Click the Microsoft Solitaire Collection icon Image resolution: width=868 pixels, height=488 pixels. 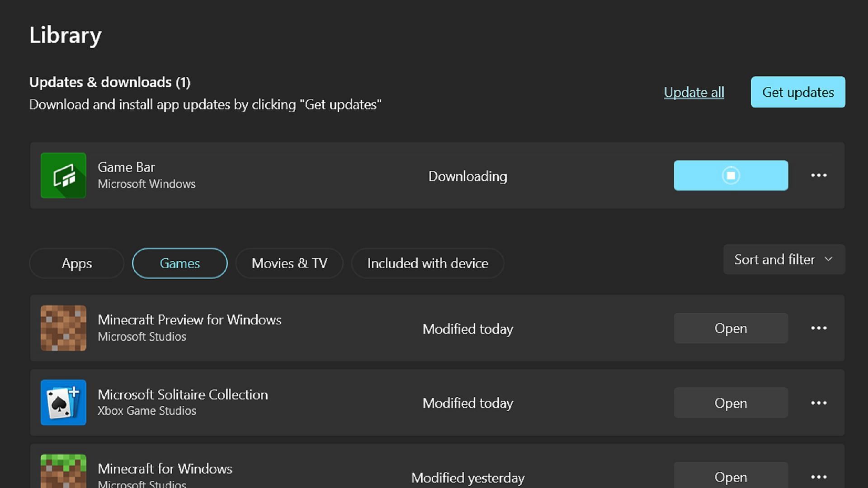(x=63, y=402)
